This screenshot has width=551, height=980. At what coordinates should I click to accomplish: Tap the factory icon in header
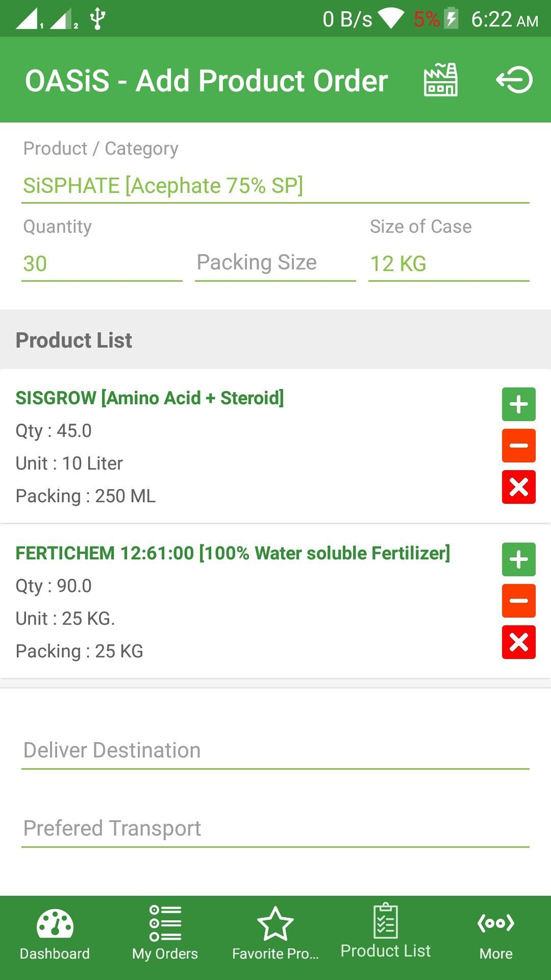[x=441, y=80]
